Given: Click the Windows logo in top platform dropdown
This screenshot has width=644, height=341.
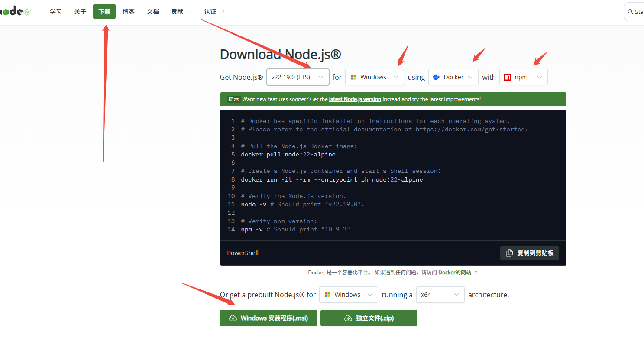Looking at the screenshot, I should tap(353, 77).
